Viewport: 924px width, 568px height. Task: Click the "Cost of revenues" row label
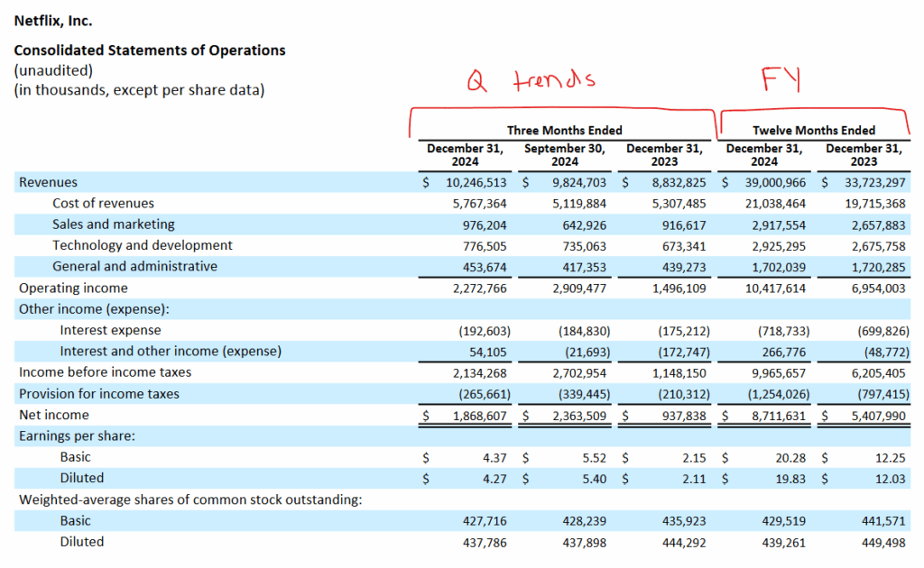click(x=103, y=204)
